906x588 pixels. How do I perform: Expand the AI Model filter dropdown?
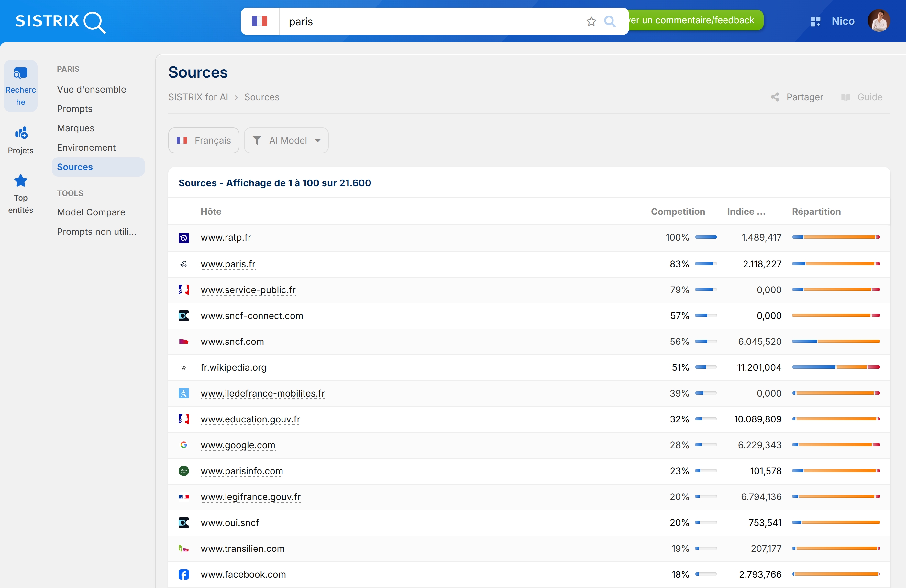286,140
